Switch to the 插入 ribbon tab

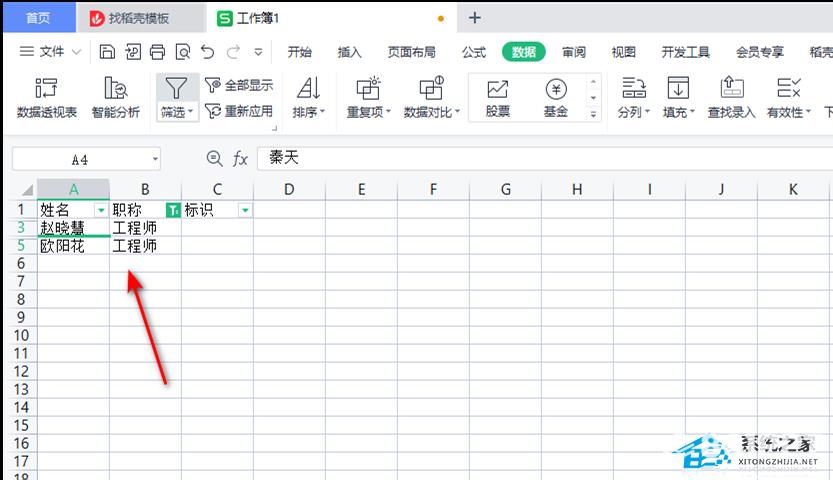[349, 52]
